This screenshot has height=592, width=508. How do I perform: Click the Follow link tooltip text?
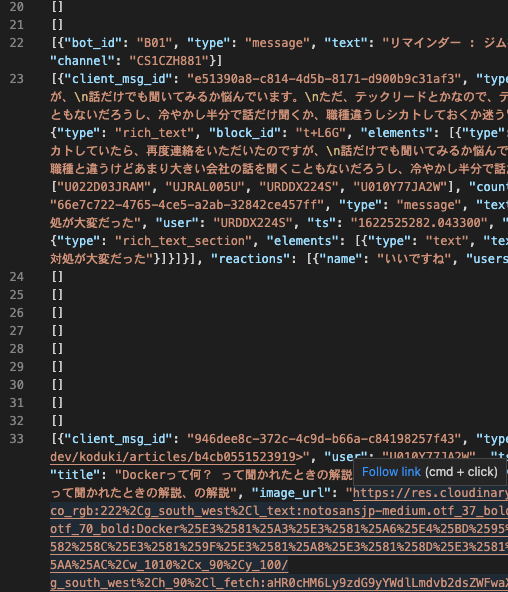click(x=391, y=472)
